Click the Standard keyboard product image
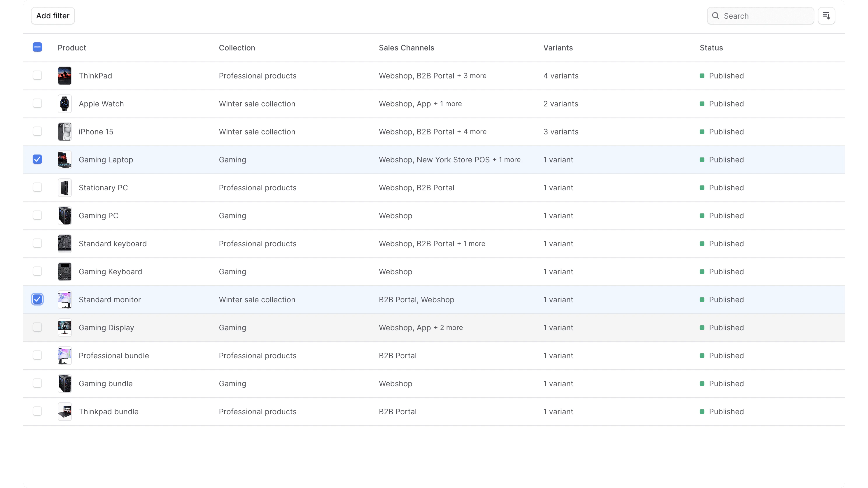This screenshot has height=488, width=868. [65, 243]
